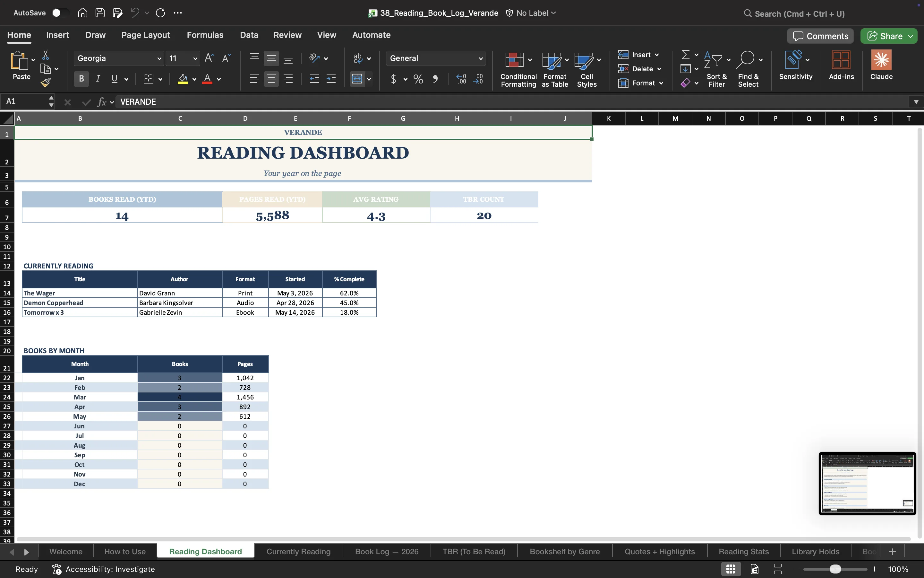
Task: Click the Cut scissors icon
Action: click(46, 55)
